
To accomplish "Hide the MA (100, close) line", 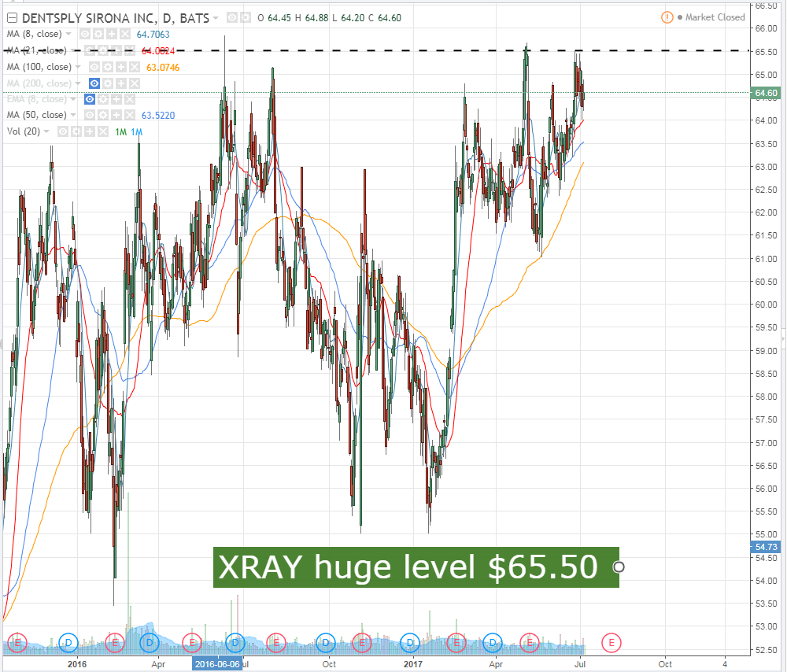I will tap(94, 67).
